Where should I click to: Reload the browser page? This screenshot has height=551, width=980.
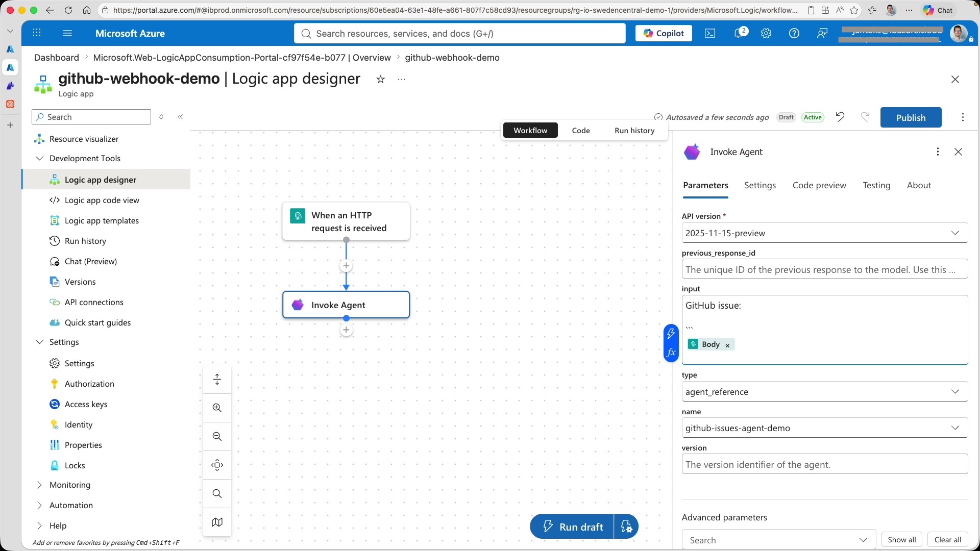click(68, 10)
